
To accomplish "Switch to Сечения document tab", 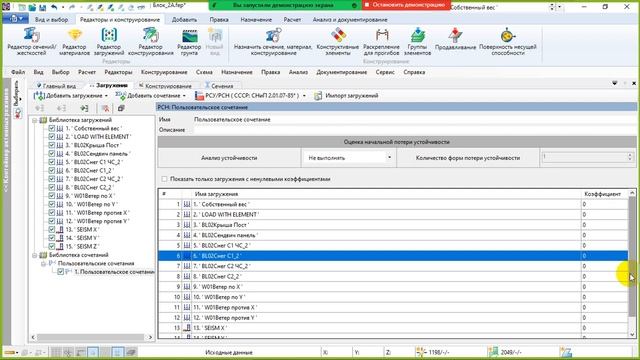I will [219, 86].
